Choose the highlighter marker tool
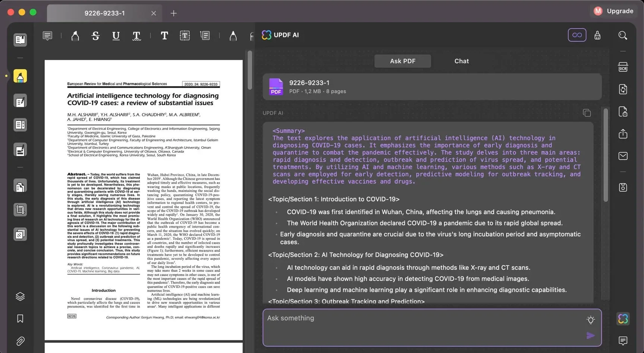The height and width of the screenshot is (353, 644). coord(75,36)
